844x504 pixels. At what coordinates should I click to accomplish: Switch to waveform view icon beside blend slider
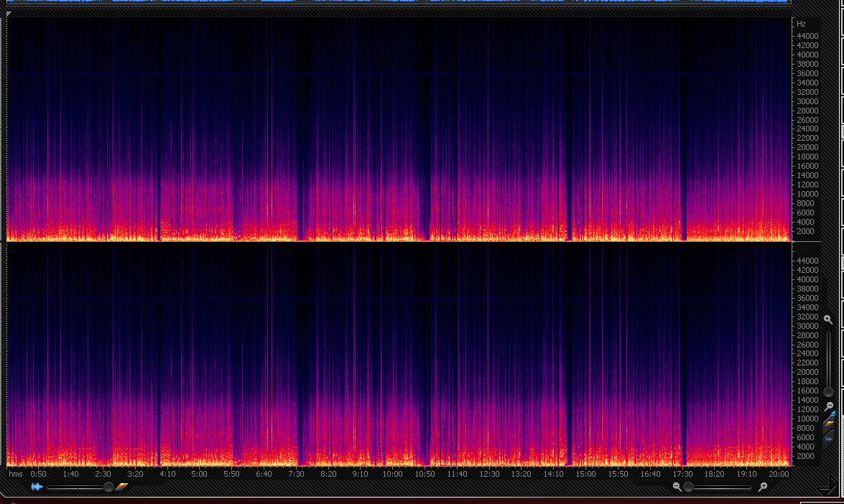coord(37,487)
